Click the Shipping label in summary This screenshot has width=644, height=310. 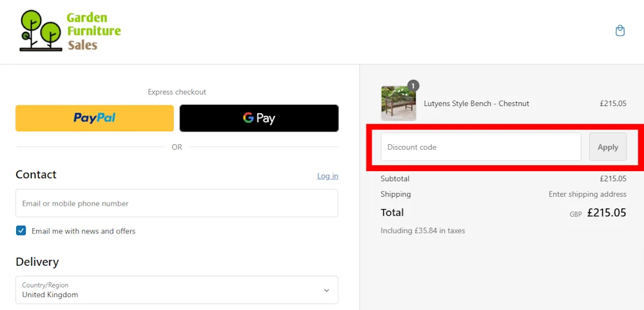click(x=395, y=194)
